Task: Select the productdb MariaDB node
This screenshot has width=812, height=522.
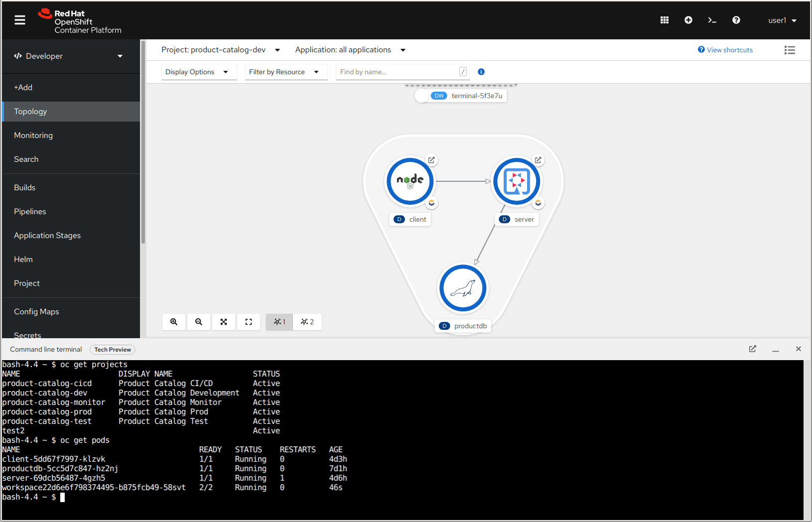Action: [463, 288]
